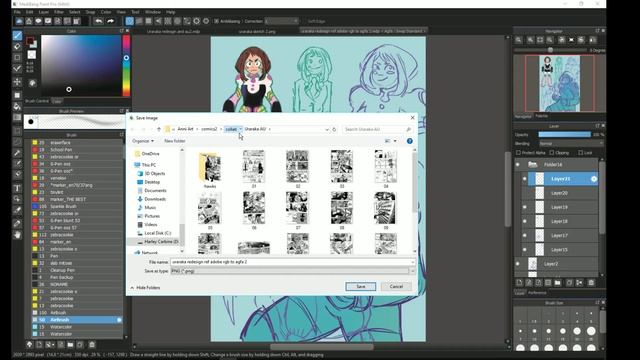Switch to the Reference tab
The width and height of the screenshot is (640, 360).
[x=537, y=293]
